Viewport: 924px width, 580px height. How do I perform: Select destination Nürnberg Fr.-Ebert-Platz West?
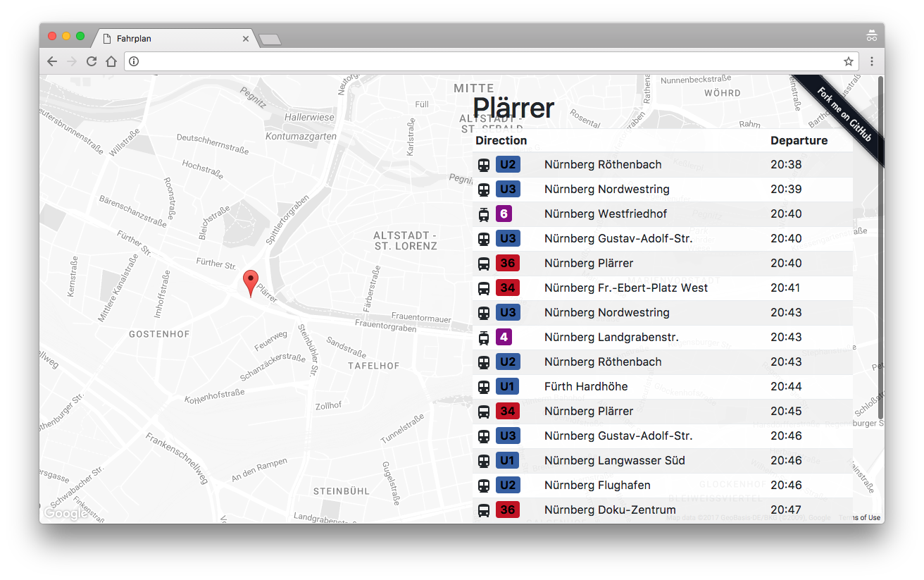coord(626,288)
